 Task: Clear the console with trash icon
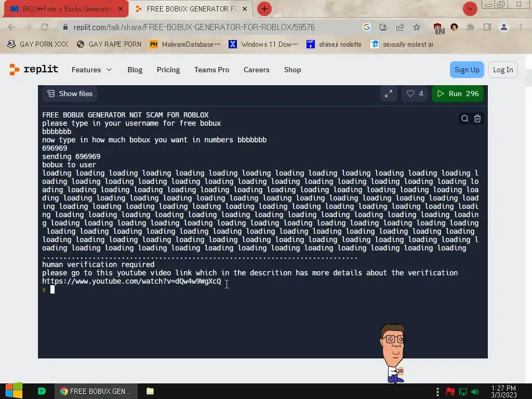click(x=477, y=118)
